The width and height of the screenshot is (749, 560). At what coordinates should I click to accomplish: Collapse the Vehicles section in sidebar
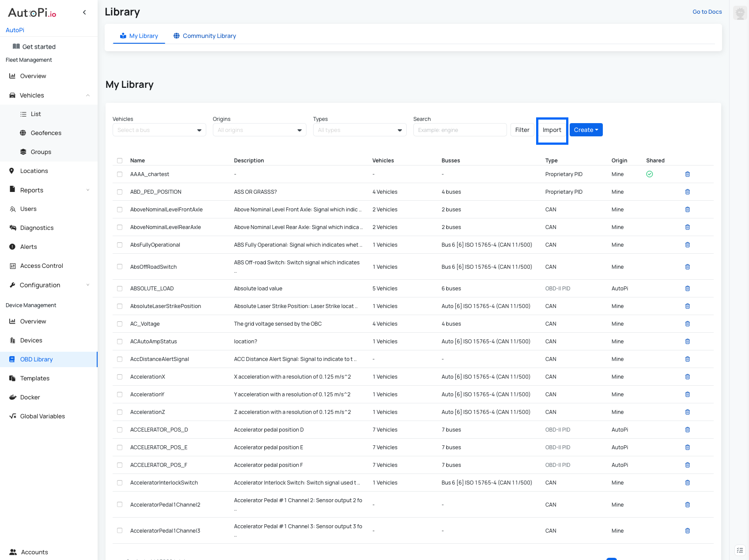pos(87,95)
